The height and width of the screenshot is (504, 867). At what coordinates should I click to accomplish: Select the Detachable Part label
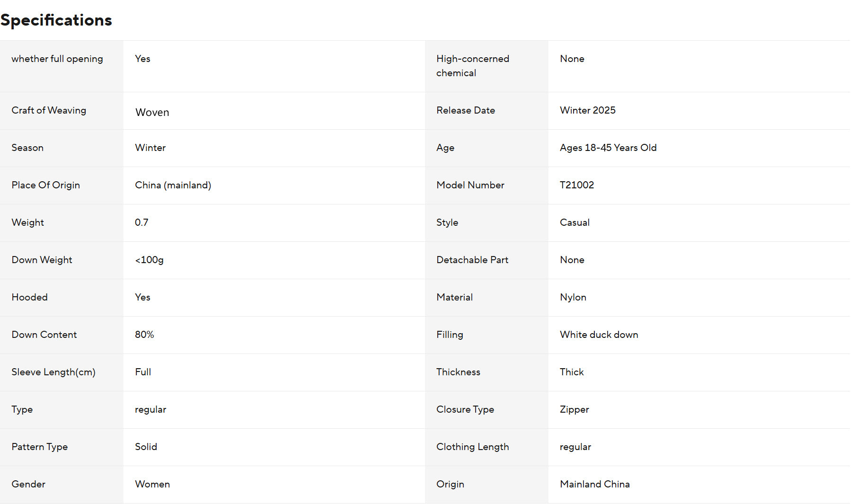[x=472, y=260]
